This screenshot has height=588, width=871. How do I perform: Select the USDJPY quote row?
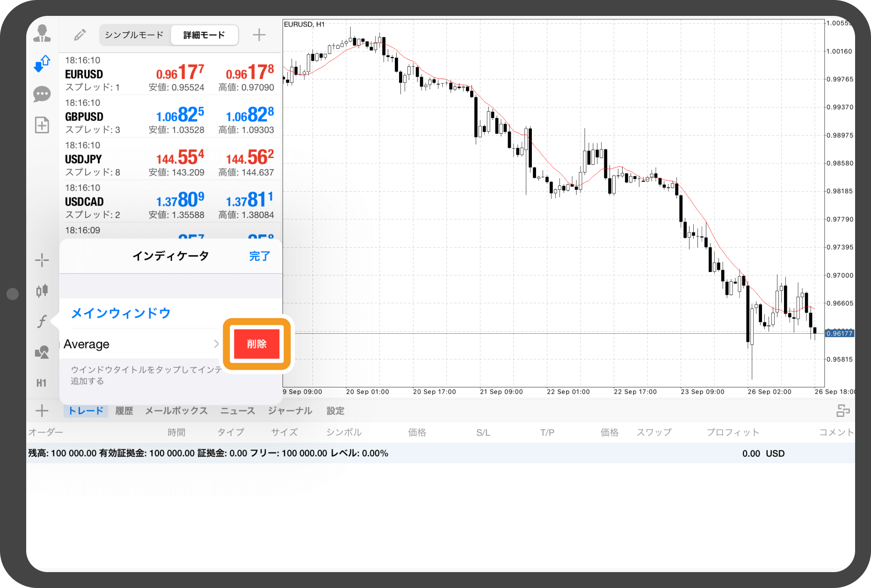170,159
